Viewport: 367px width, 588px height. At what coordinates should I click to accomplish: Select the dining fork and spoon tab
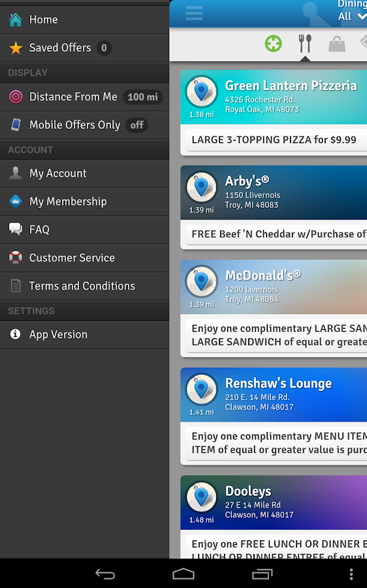pyautogui.click(x=305, y=44)
